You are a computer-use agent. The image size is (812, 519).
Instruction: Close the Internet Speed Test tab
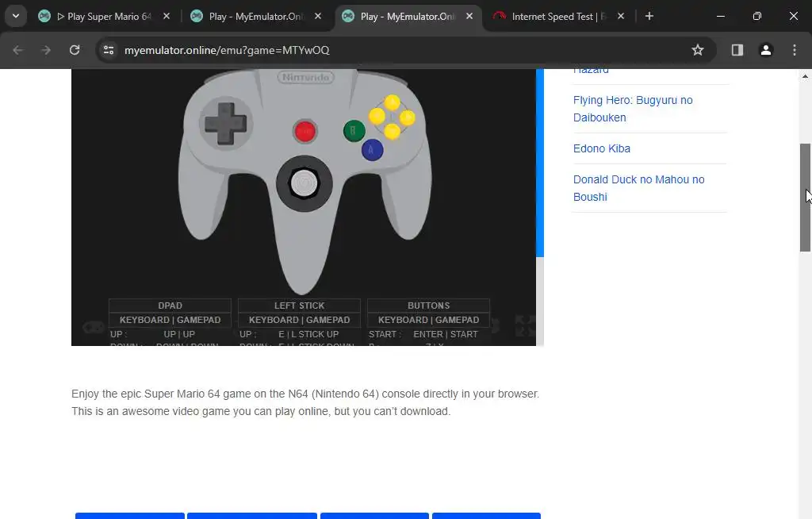(x=620, y=16)
